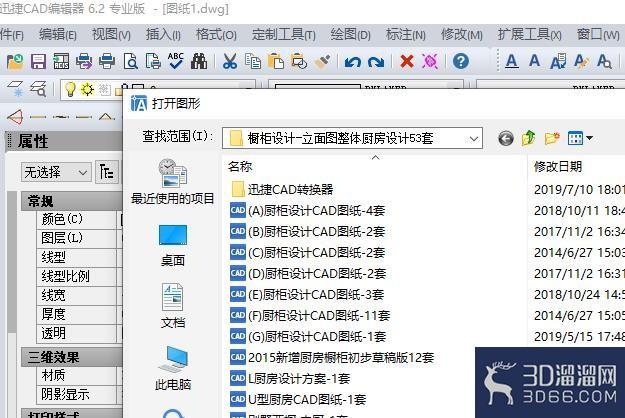The image size is (625, 418).
Task: Click the Undo arrow icon
Action: click(x=353, y=62)
